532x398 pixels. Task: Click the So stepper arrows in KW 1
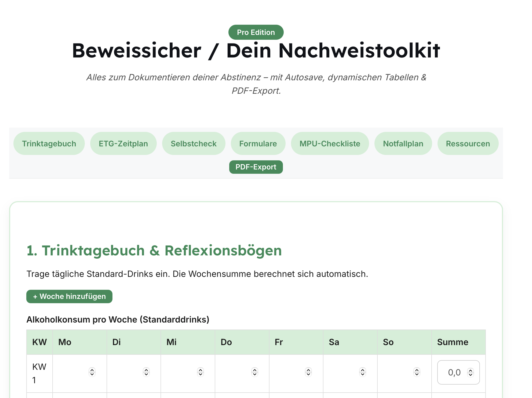[417, 372]
